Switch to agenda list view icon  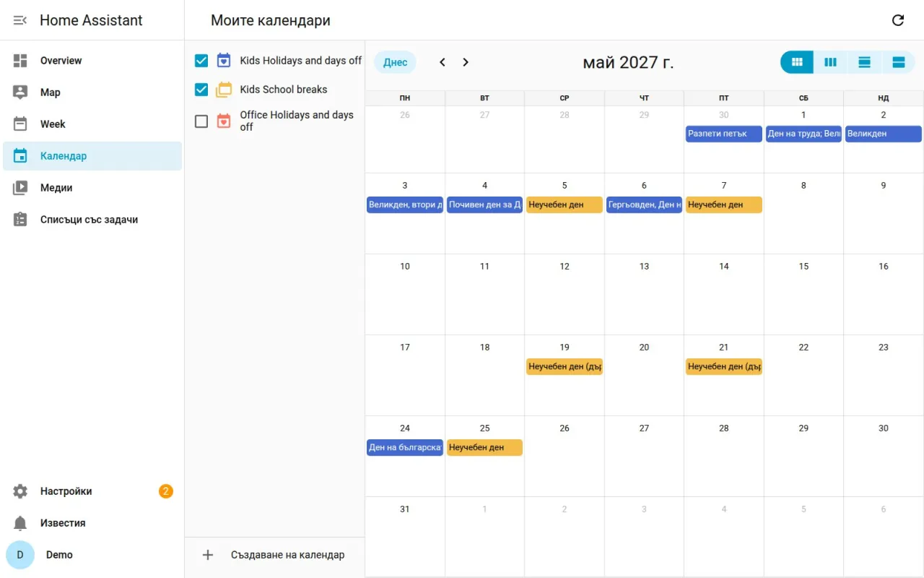[x=898, y=62]
